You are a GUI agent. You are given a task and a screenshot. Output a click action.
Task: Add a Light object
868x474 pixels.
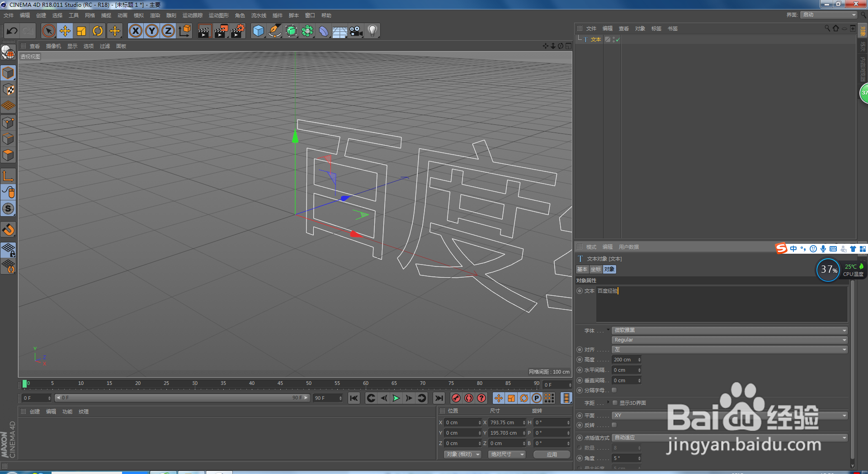(372, 31)
